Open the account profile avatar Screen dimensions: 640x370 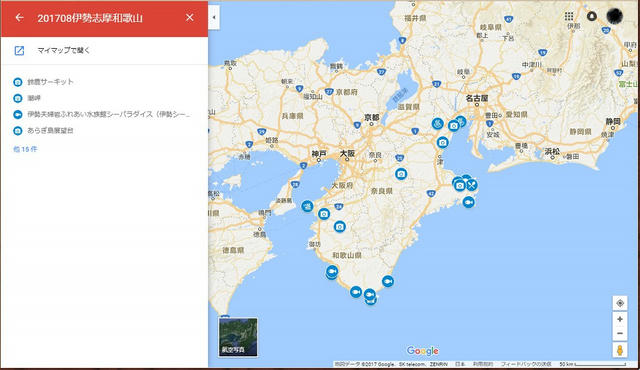point(615,16)
